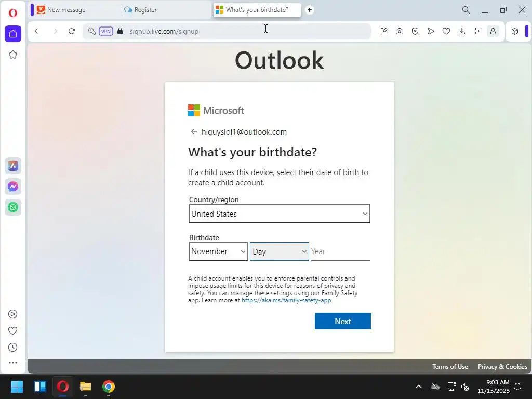View site security padlock info

[x=120, y=31]
